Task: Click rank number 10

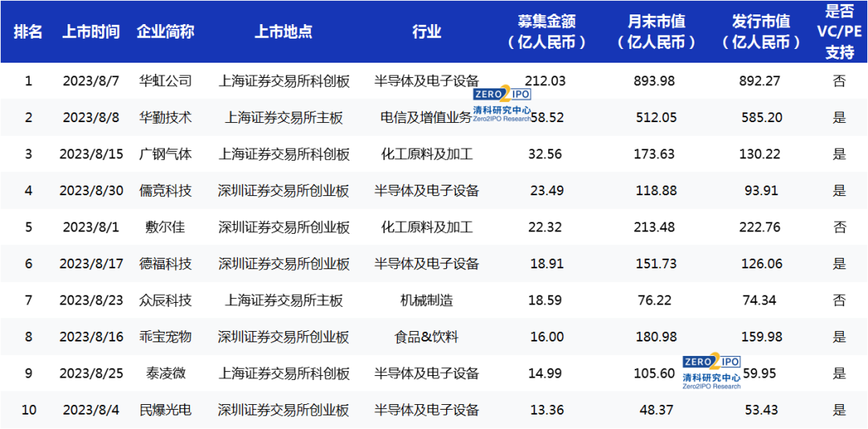Action: [28, 411]
